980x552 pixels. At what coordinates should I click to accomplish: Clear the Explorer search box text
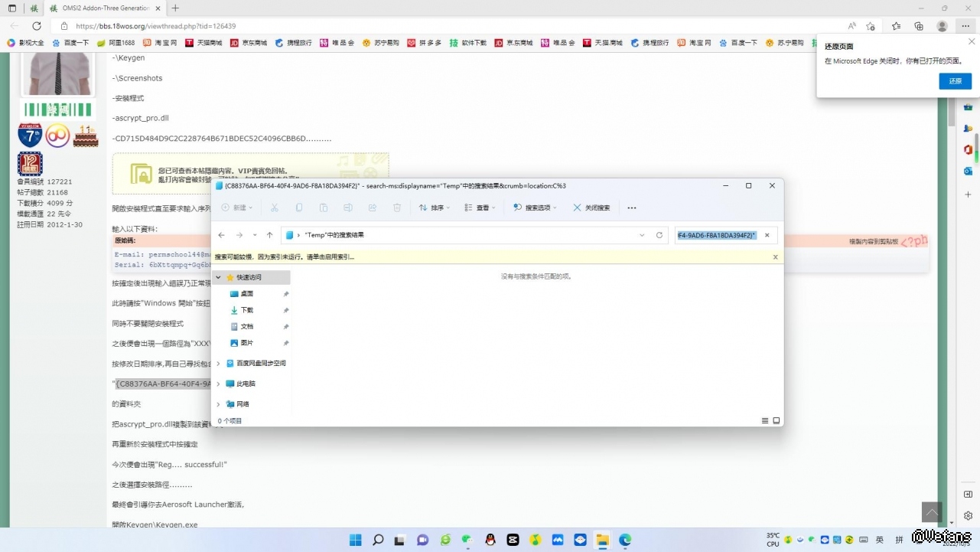(x=767, y=235)
